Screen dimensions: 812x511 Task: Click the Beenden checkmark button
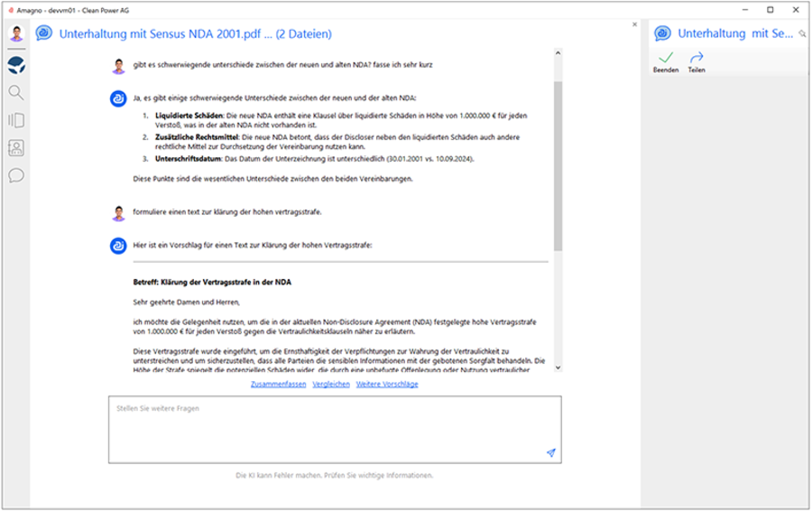click(x=666, y=61)
